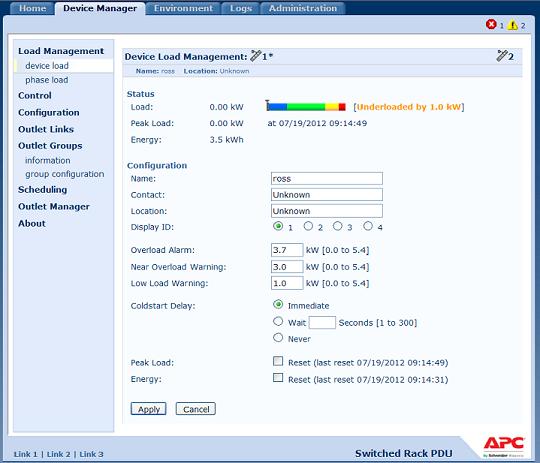Choose Wait coldstart delay option

(x=278, y=321)
